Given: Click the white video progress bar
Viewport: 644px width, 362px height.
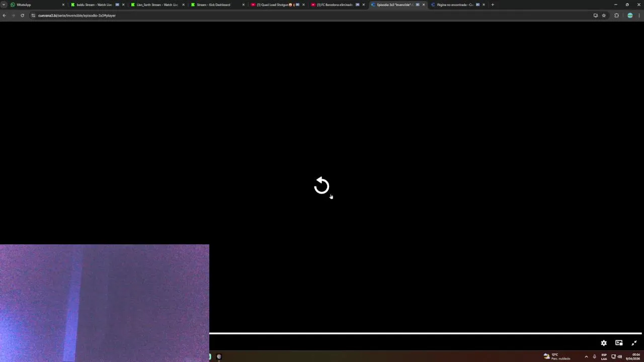Looking at the screenshot, I should pyautogui.click(x=426, y=333).
